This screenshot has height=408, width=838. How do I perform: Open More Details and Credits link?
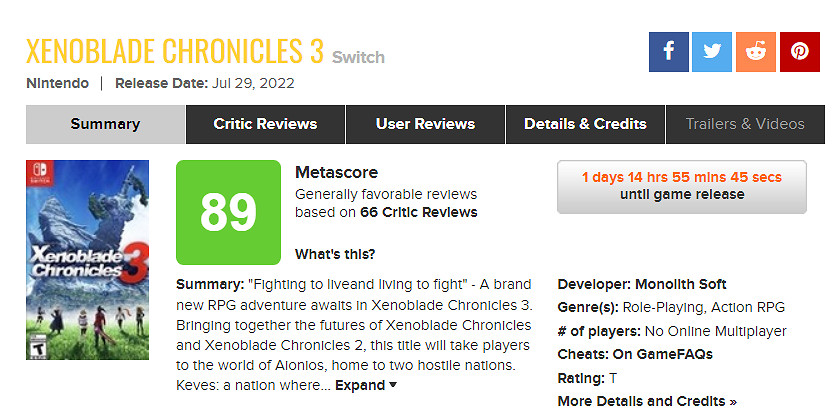pos(646,400)
